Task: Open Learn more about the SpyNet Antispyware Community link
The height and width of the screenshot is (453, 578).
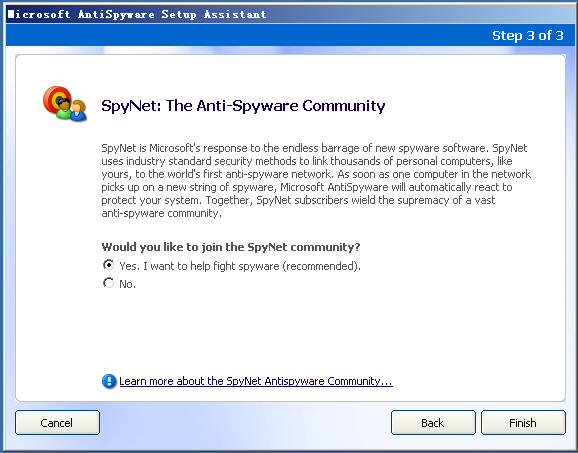Action: click(x=256, y=381)
